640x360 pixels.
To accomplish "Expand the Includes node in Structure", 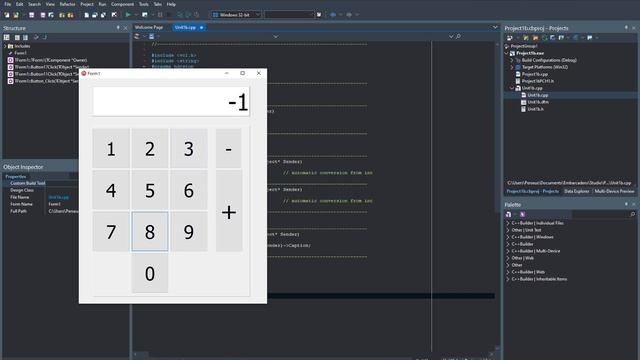I will (x=5, y=46).
